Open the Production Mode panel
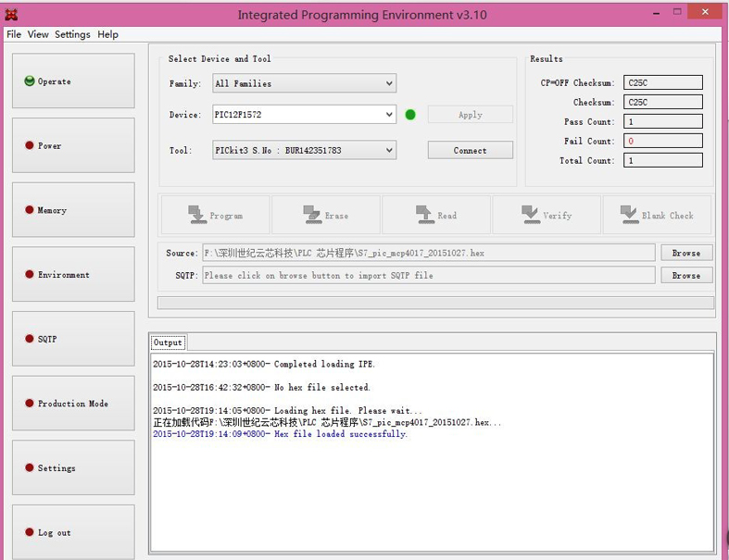The image size is (729, 560). (73, 403)
